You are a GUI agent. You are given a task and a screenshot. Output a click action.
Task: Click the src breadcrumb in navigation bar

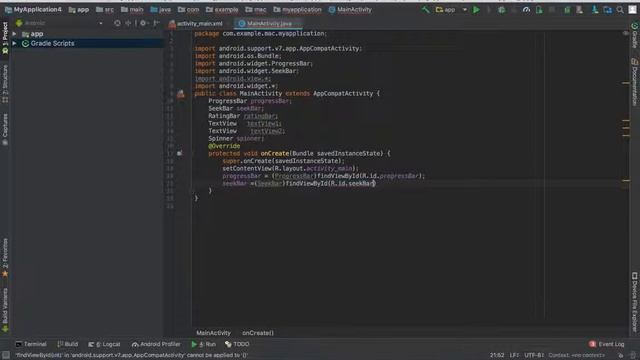pyautogui.click(x=105, y=9)
